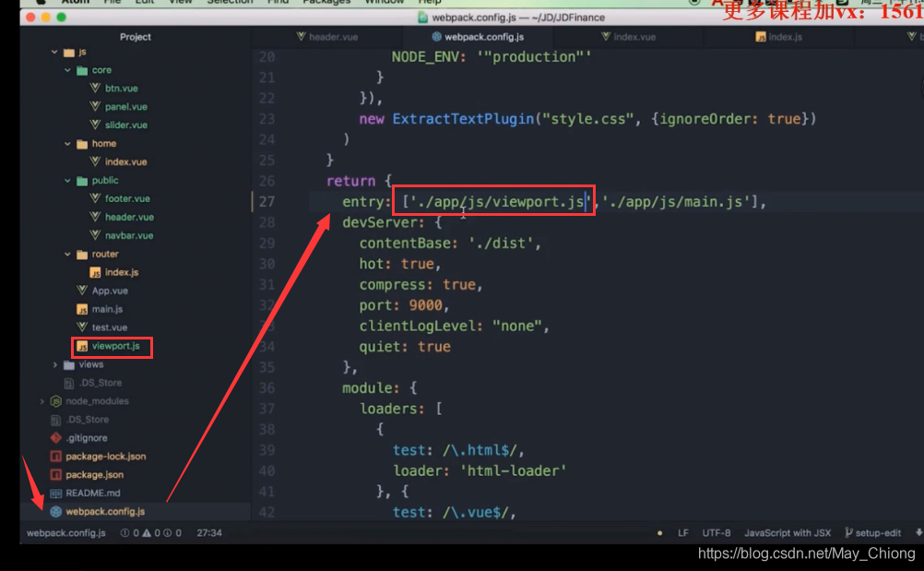Click the Vue icon beside navbar.vue

[x=95, y=234]
